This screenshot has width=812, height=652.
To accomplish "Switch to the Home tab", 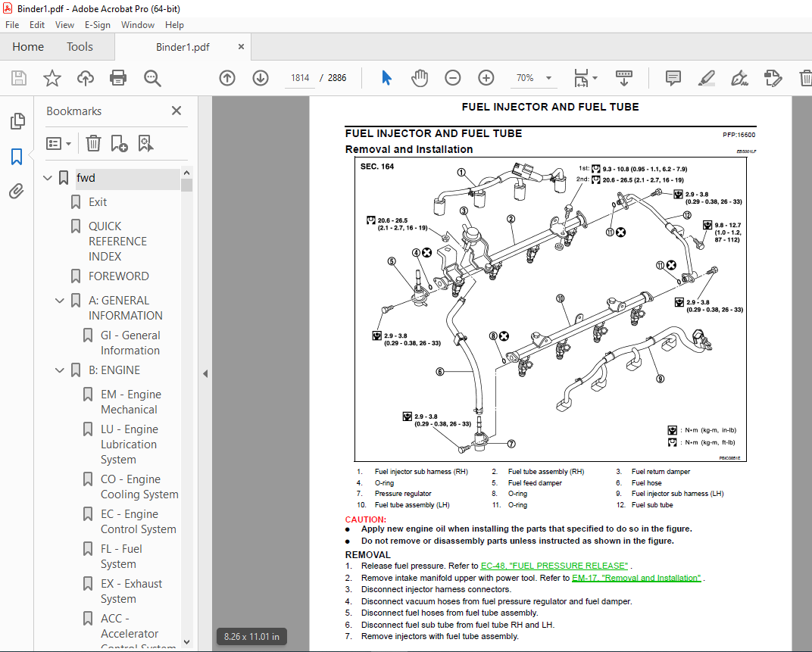I will (x=28, y=47).
